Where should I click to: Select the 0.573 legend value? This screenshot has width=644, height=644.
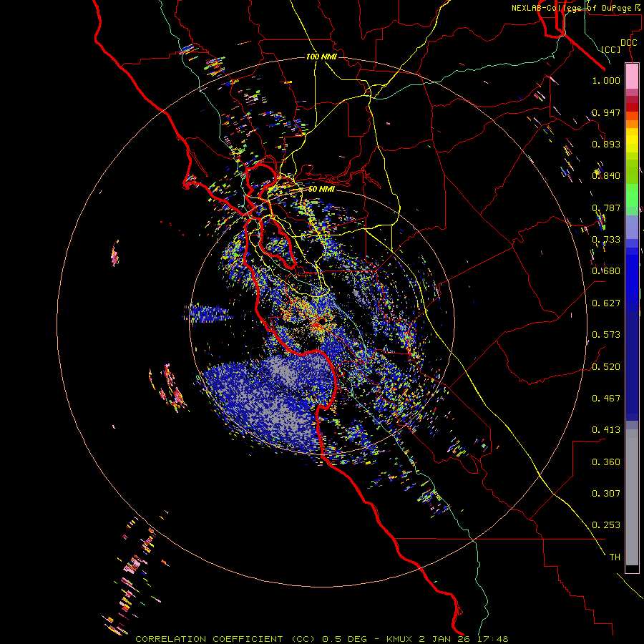point(606,335)
